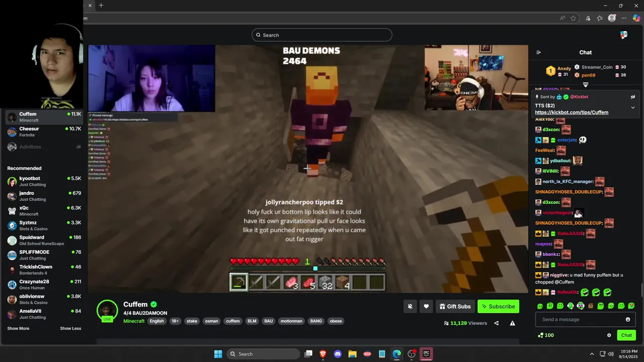Screen dimensions: 644x362
Task: Open Discord from the taskbar
Action: pyautogui.click(x=338, y=354)
